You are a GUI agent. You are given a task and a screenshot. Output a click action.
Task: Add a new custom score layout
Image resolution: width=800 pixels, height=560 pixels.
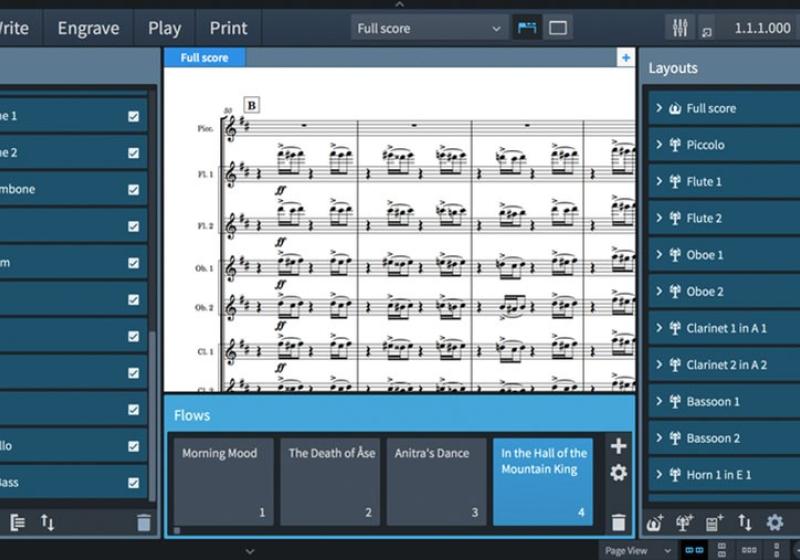tap(715, 522)
